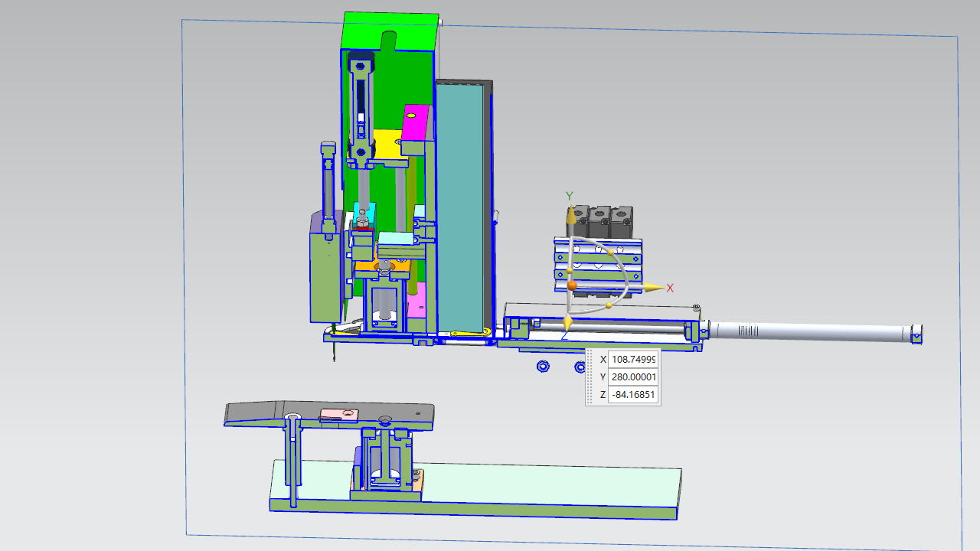980x551 pixels.
Task: Click the Z coordinate field showing -84.16851
Action: pos(633,395)
